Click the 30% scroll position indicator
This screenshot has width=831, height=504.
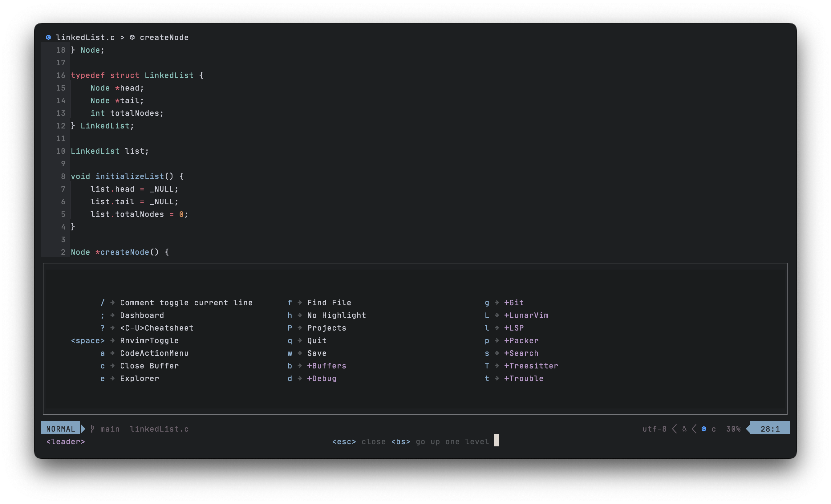(733, 429)
